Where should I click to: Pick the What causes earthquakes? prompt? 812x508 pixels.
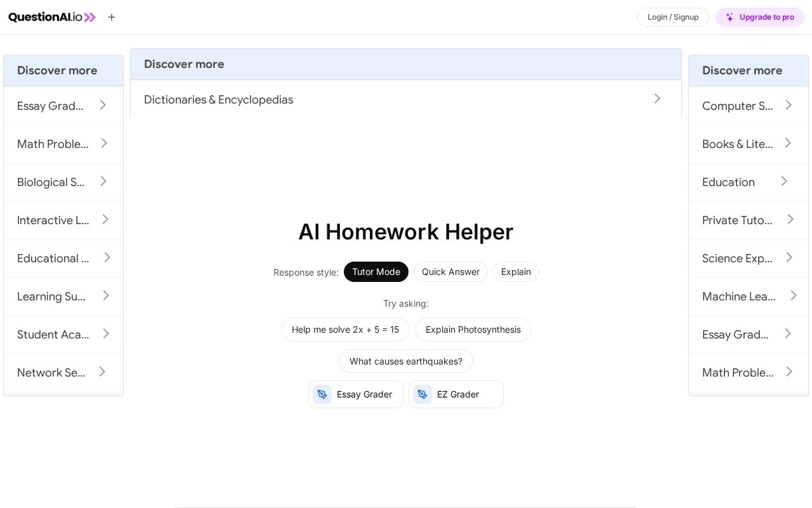click(x=406, y=361)
